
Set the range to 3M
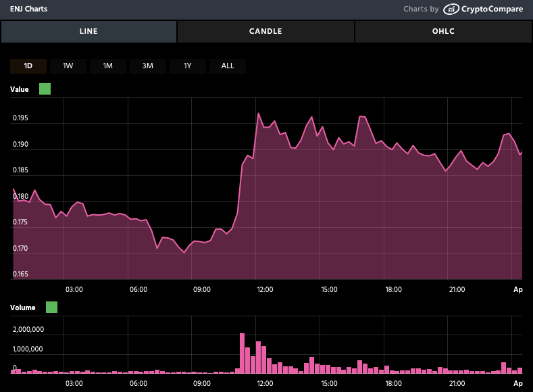(x=148, y=66)
